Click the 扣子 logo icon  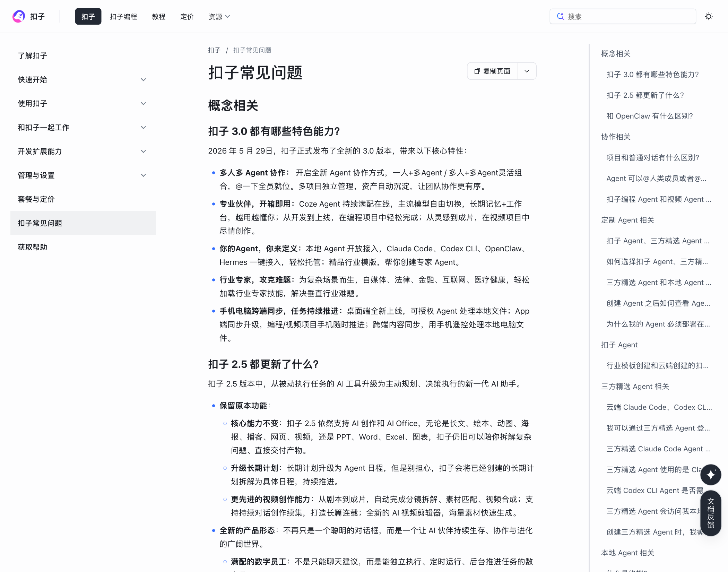pos(19,16)
